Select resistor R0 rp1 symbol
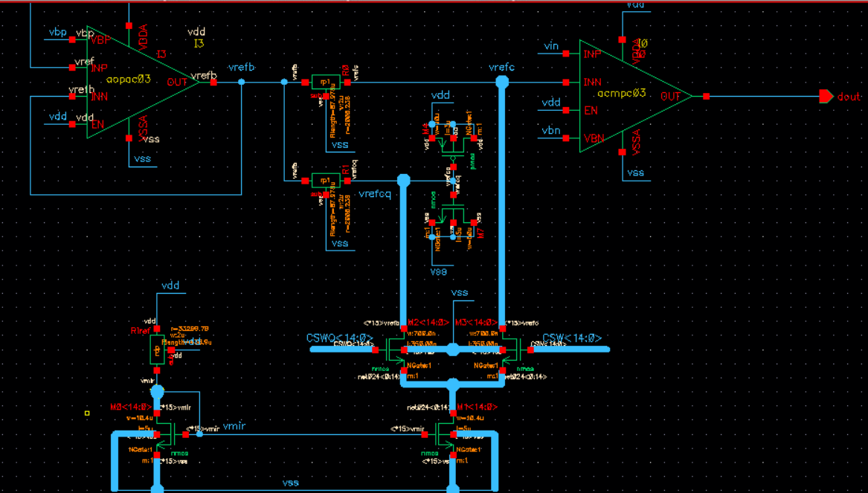The image size is (868, 493). coord(326,82)
